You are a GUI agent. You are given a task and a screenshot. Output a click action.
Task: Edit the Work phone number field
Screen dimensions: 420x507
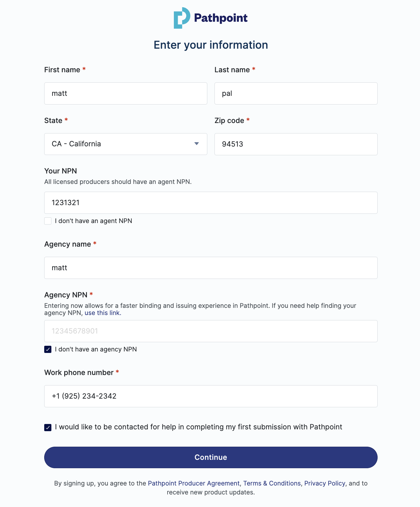click(211, 396)
